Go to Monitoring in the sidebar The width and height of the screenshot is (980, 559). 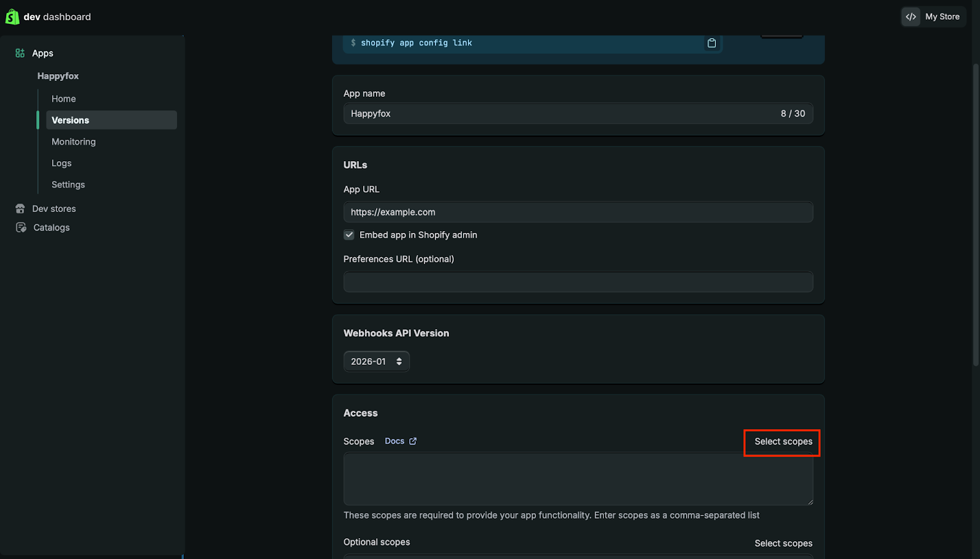tap(73, 142)
